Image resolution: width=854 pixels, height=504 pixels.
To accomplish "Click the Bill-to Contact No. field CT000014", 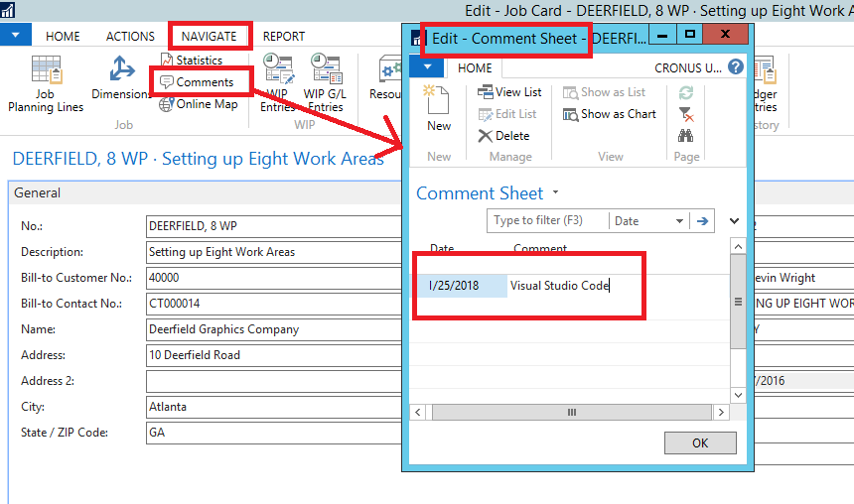I will coord(274,304).
